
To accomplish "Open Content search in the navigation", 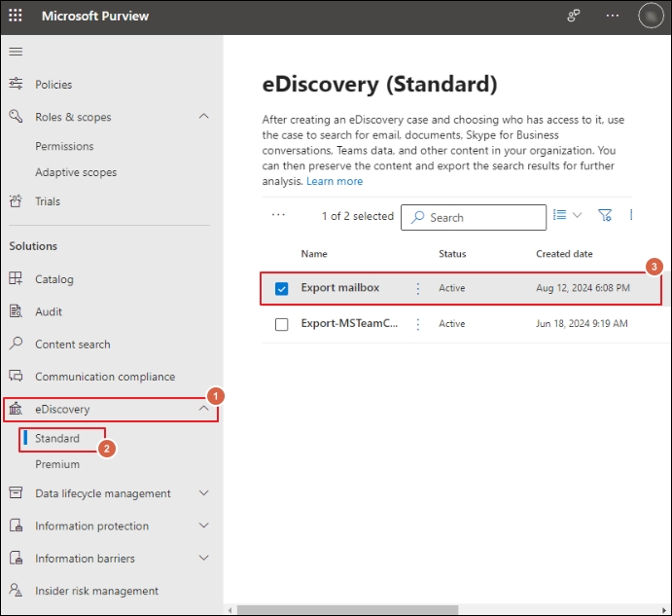I will pyautogui.click(x=73, y=344).
